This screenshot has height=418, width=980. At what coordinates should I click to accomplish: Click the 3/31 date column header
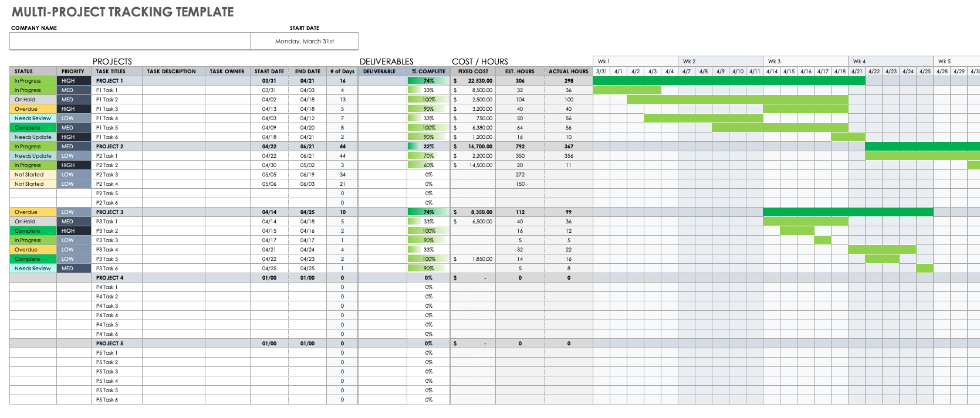601,72
